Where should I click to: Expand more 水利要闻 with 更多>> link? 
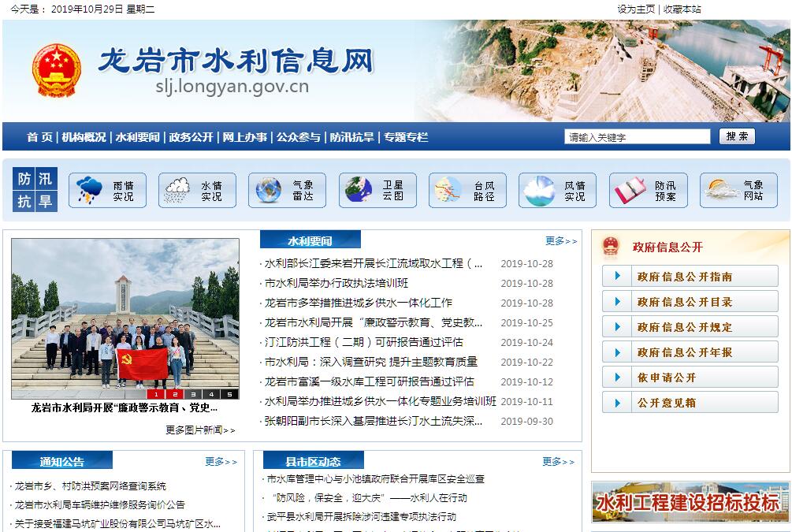pos(560,241)
